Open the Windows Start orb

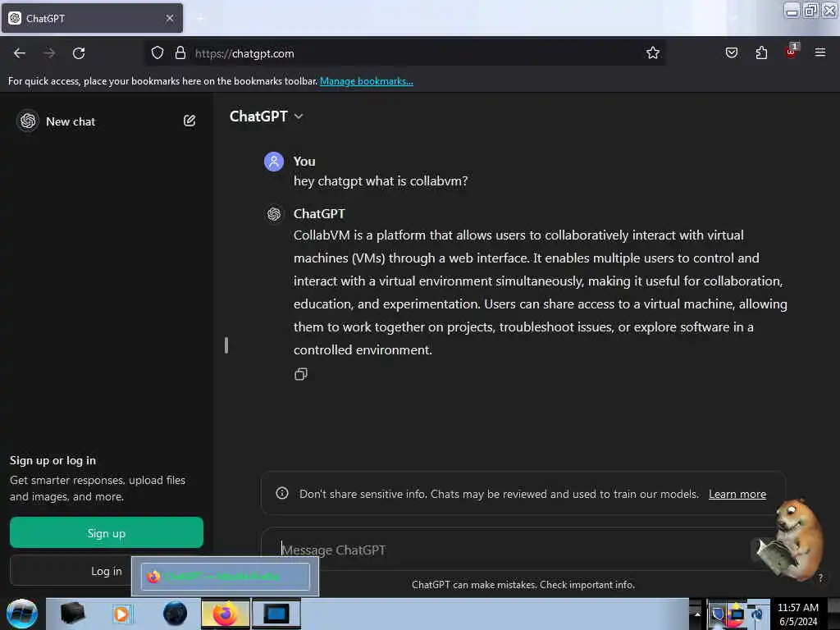[x=22, y=614]
